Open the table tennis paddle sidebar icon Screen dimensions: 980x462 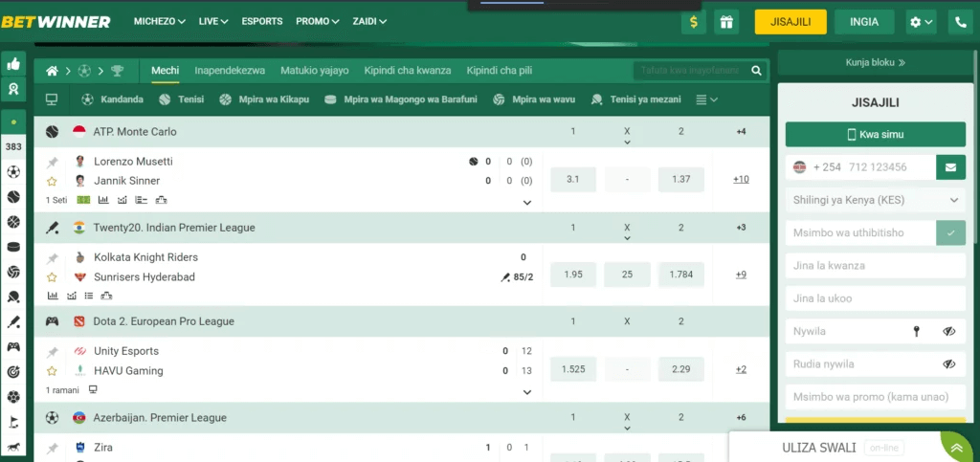tap(13, 297)
